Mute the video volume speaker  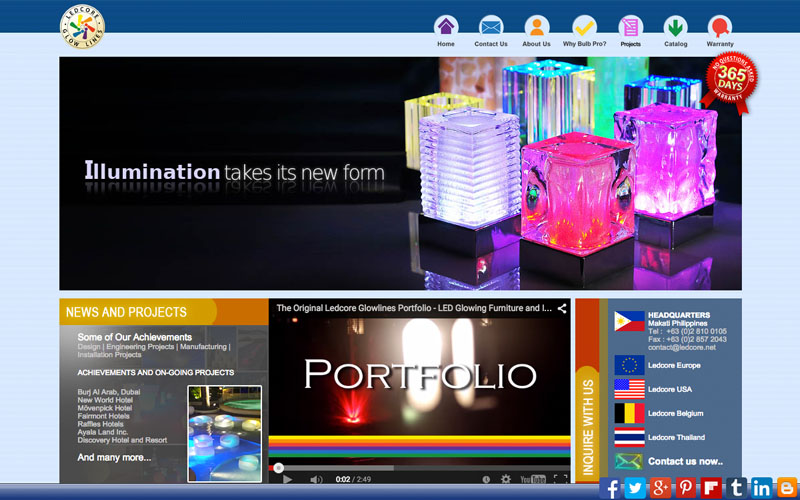point(316,479)
